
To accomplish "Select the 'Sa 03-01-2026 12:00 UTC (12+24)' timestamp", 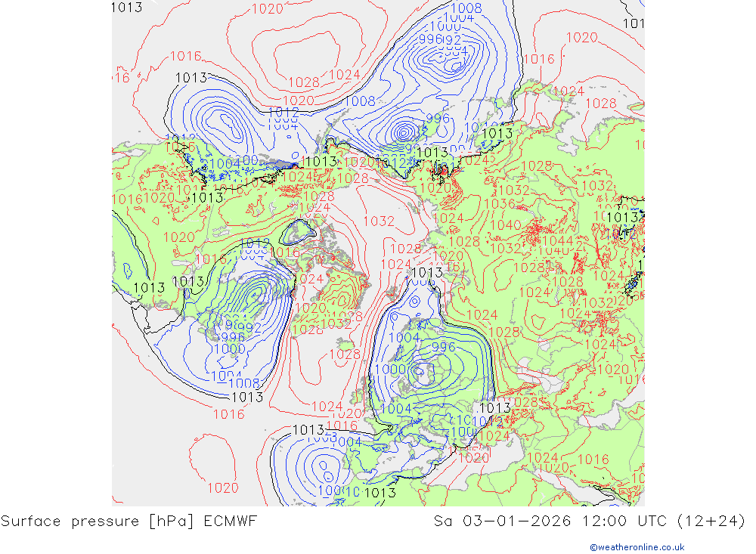I will 589,522.
